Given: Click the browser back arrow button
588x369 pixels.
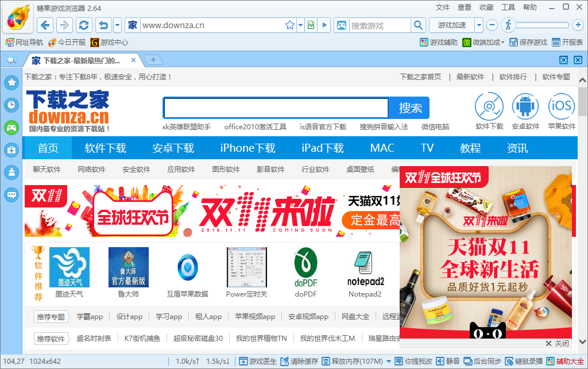Looking at the screenshot, I should point(46,25).
